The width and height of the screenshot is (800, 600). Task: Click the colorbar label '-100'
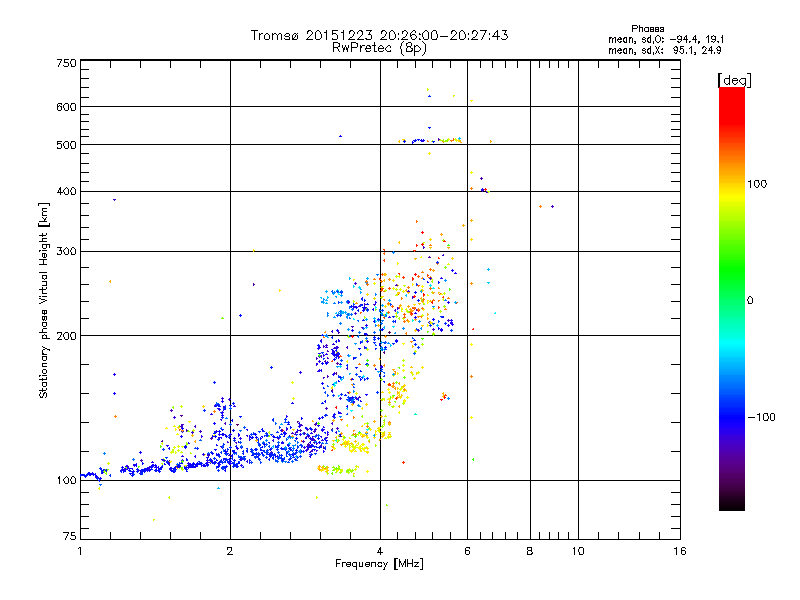tap(761, 417)
